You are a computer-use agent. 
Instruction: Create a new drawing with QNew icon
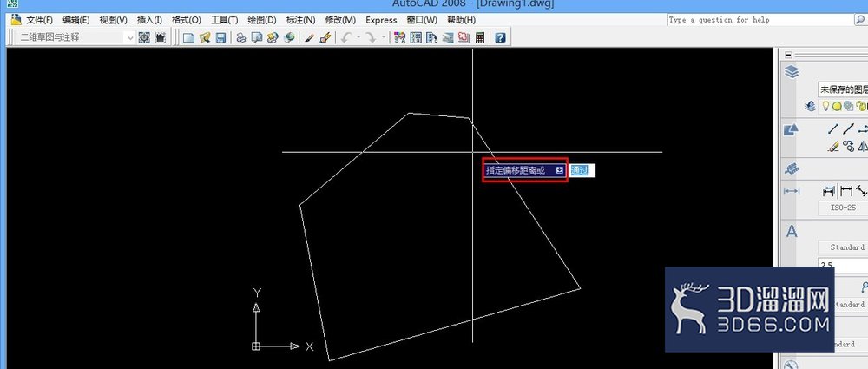click(x=189, y=37)
